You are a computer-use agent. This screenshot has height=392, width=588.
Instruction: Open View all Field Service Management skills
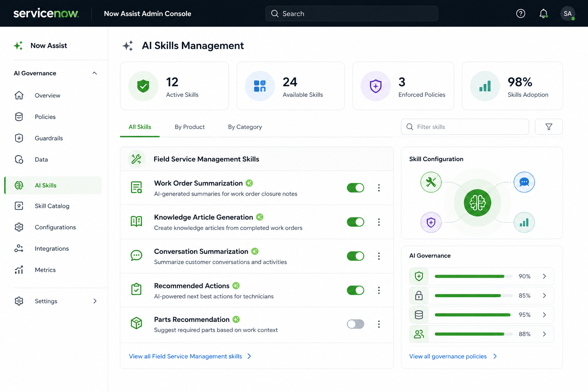[190, 356]
